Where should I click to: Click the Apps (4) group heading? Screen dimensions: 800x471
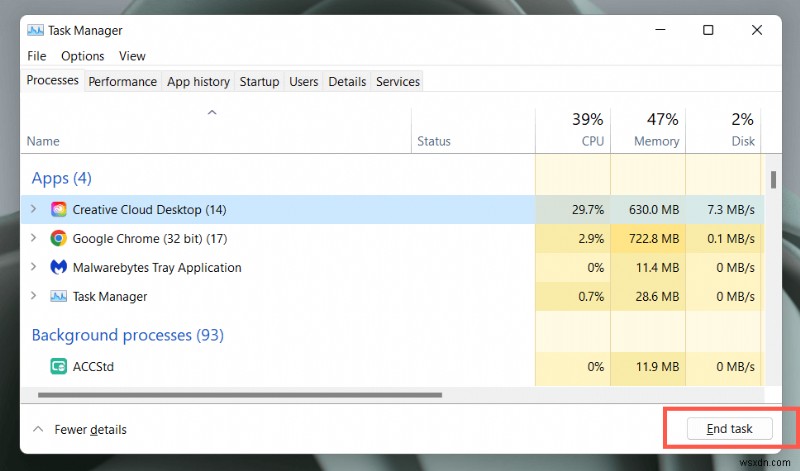pos(62,178)
